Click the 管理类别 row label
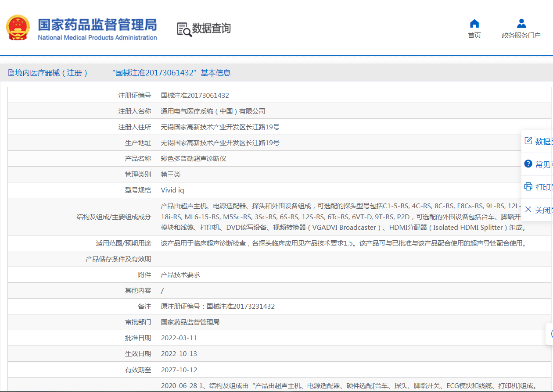 click(x=138, y=175)
